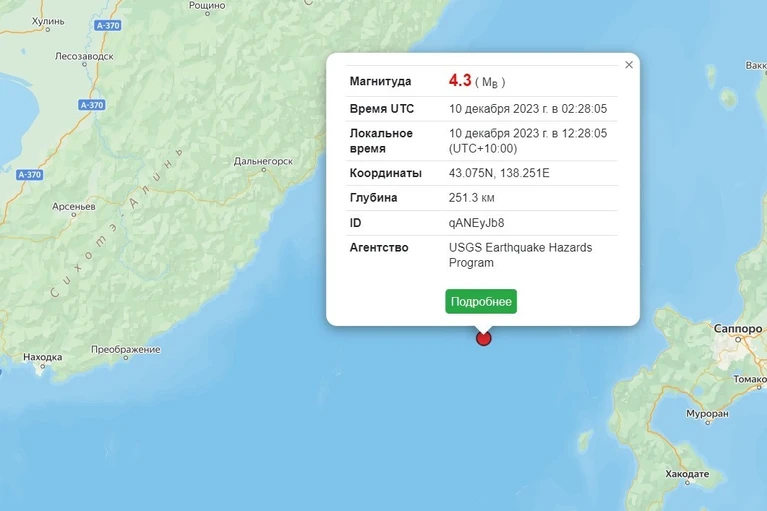Click the magnitude value 4.3
This screenshot has width=767, height=511.
point(460,80)
